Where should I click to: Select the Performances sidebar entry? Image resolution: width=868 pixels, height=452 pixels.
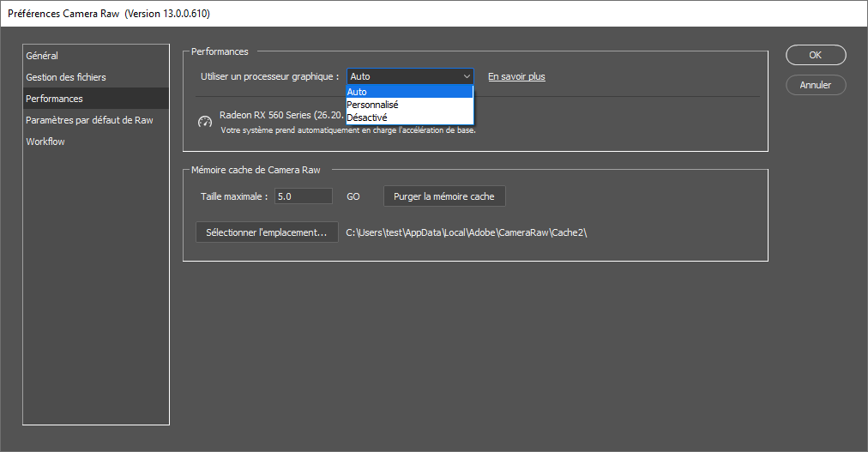pyautogui.click(x=96, y=99)
